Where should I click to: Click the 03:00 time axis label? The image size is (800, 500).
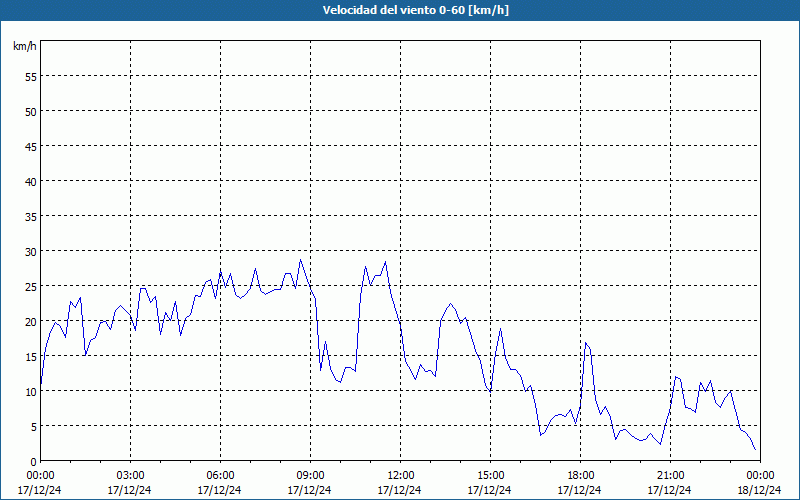coord(130,476)
